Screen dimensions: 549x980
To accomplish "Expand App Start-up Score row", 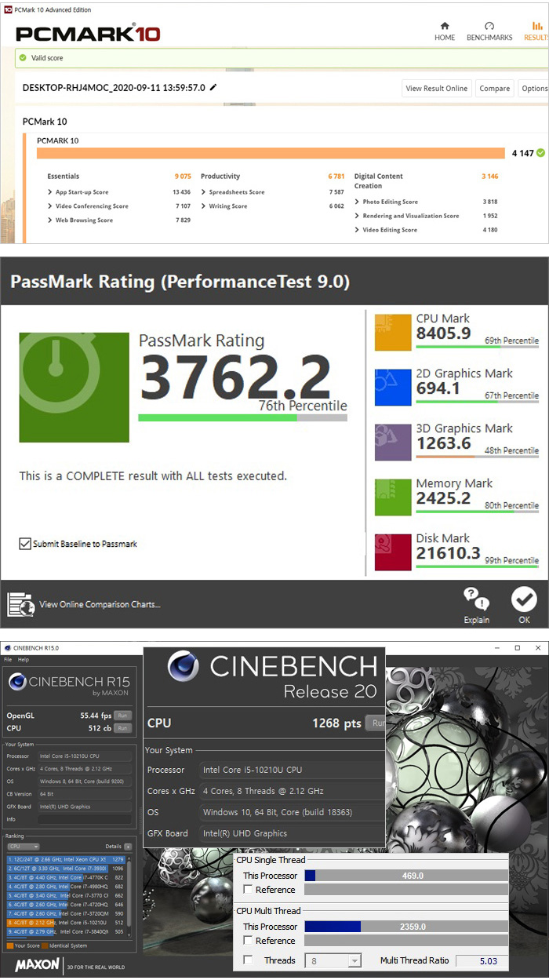I will pyautogui.click(x=50, y=192).
